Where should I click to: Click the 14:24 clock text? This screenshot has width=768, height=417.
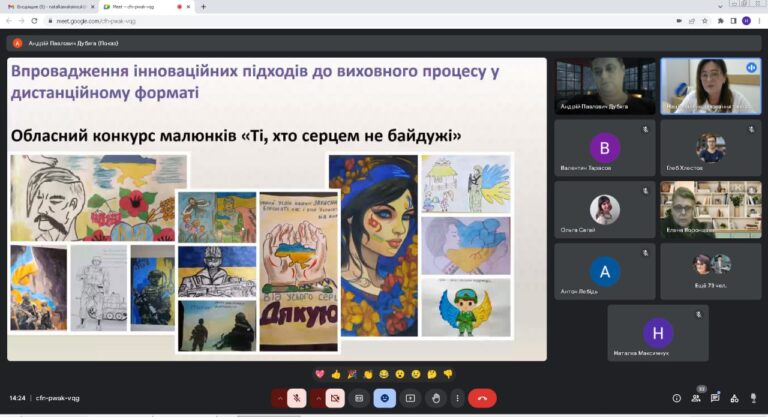(17, 398)
